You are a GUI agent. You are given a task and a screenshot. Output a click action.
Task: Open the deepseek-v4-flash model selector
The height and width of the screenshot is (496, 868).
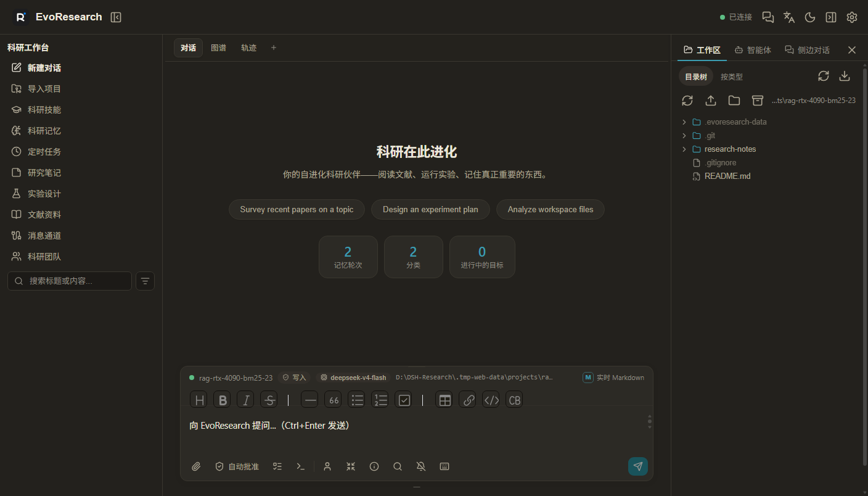[x=353, y=378]
